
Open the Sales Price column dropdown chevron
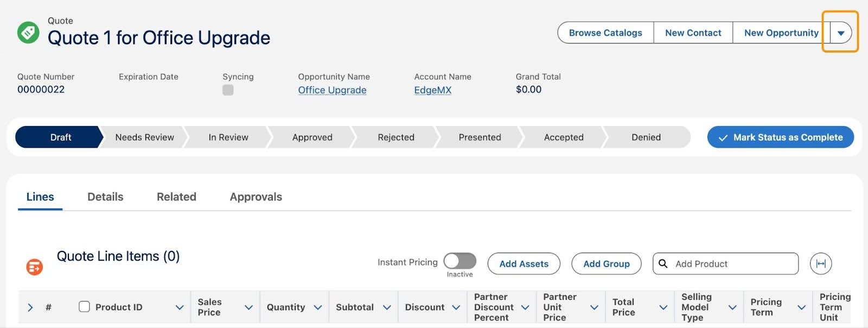click(x=249, y=307)
